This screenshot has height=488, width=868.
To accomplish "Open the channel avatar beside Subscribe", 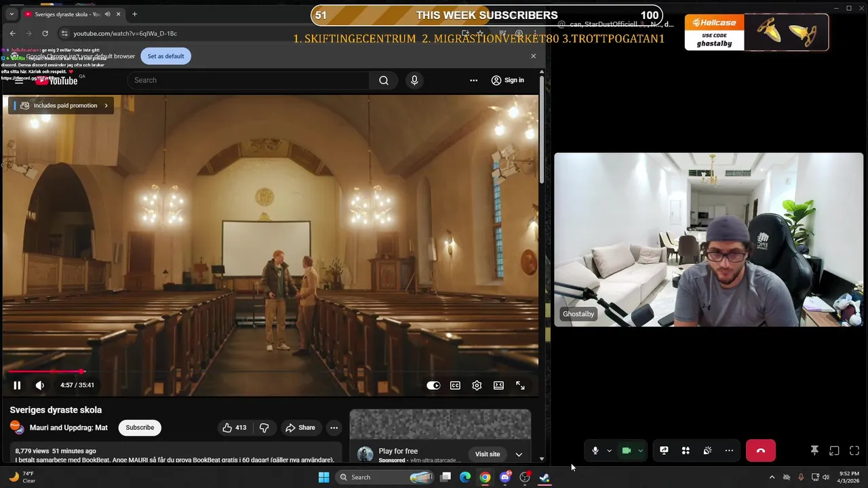I will coord(17,428).
